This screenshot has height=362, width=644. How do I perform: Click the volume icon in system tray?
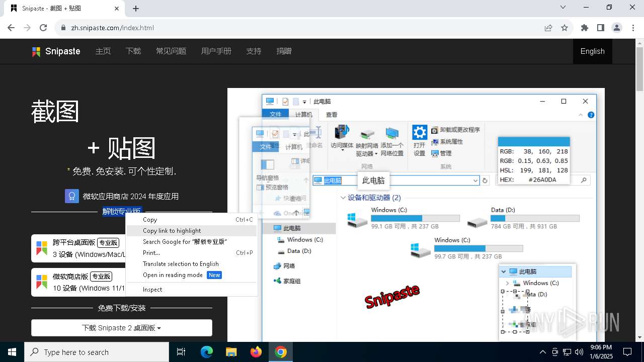click(x=579, y=352)
